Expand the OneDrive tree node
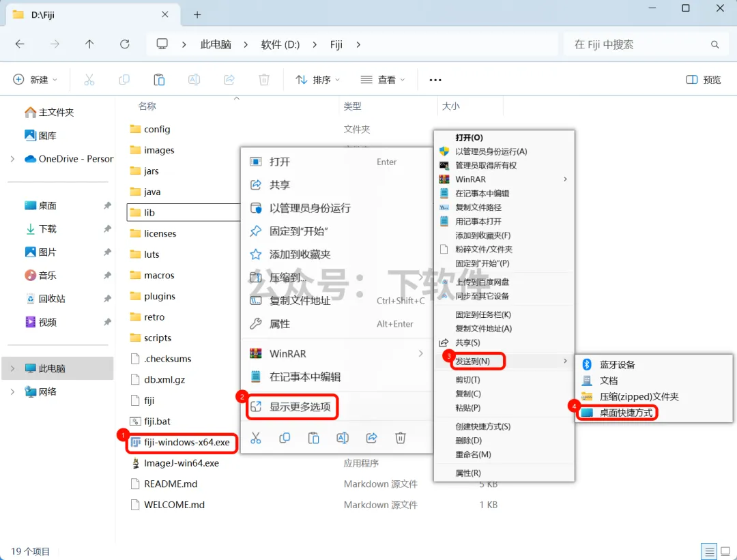 click(x=12, y=159)
